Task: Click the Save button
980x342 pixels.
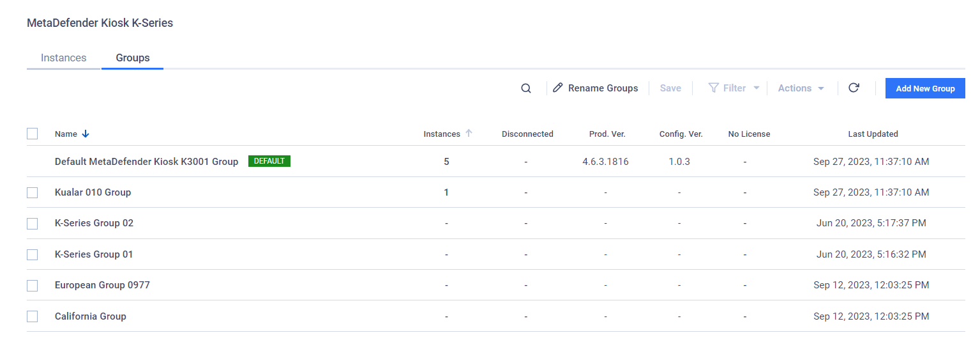Action: pyautogui.click(x=670, y=88)
